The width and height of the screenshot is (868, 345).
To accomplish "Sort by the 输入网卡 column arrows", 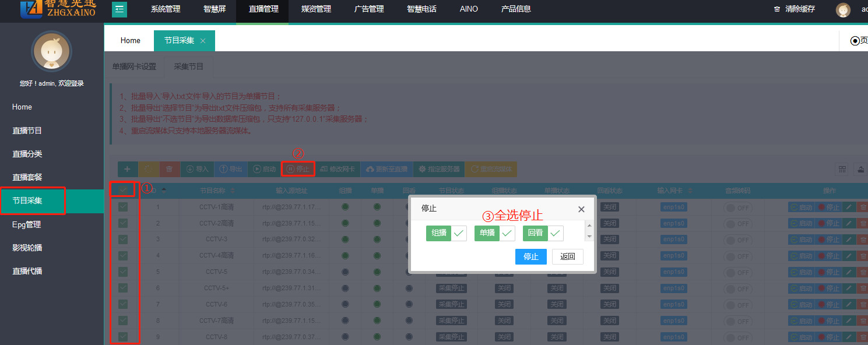I will click(x=691, y=191).
